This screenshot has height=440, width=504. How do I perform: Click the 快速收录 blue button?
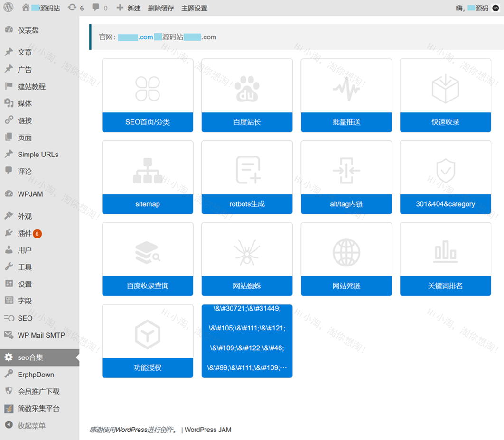(x=445, y=122)
